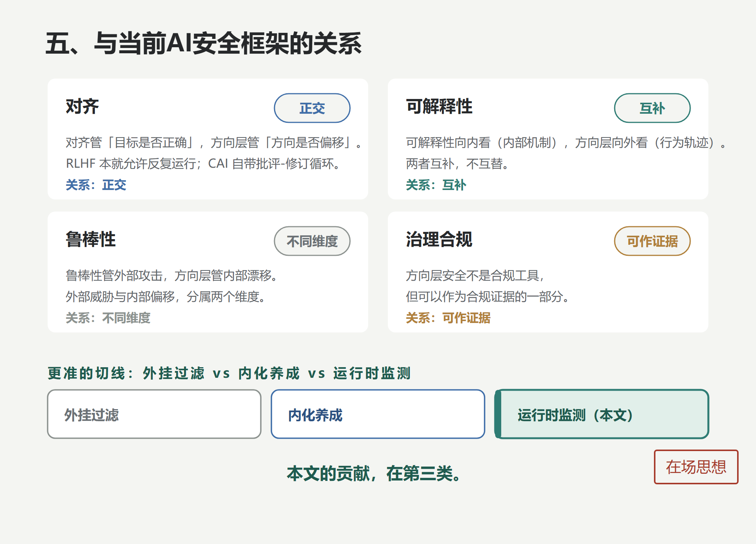This screenshot has width=756, height=544.
Task: Click the 可作证据 pill badge
Action: (652, 241)
